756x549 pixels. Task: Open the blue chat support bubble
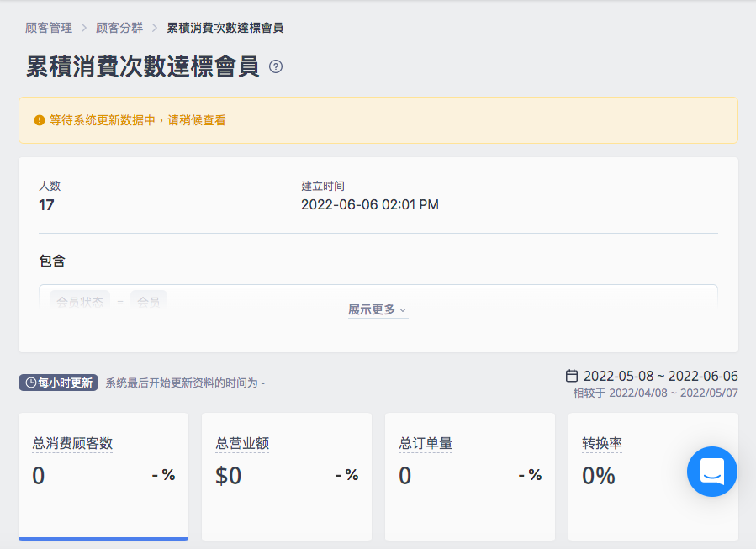tap(712, 472)
